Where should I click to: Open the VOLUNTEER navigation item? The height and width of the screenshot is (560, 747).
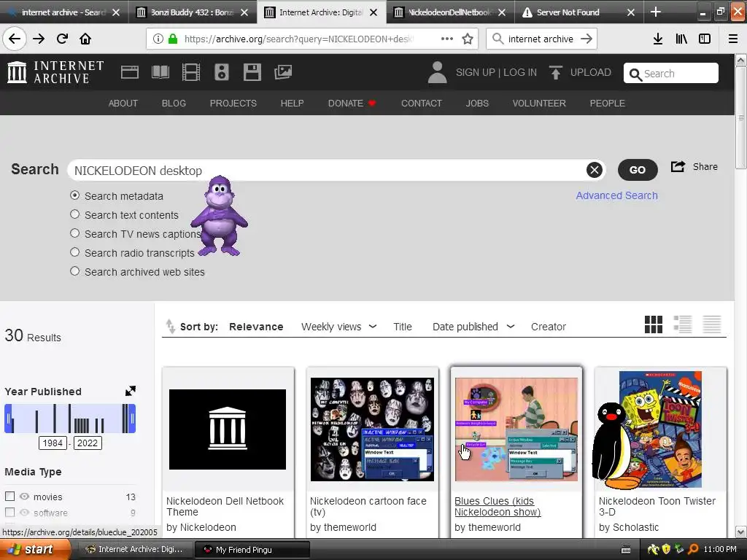539,104
